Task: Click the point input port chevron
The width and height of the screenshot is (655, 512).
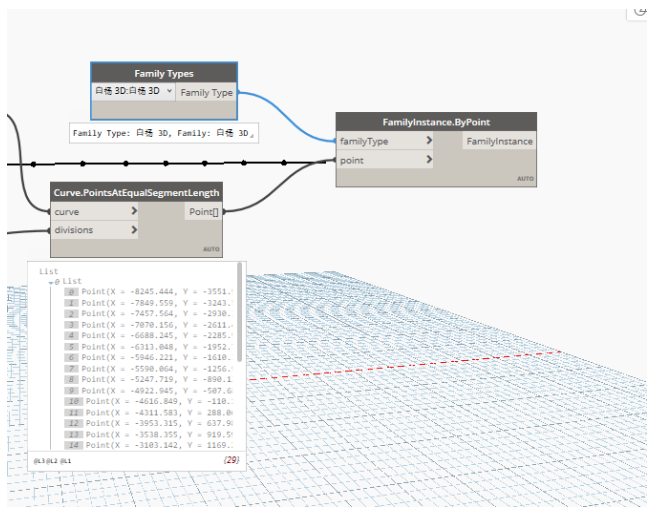Action: tap(429, 160)
